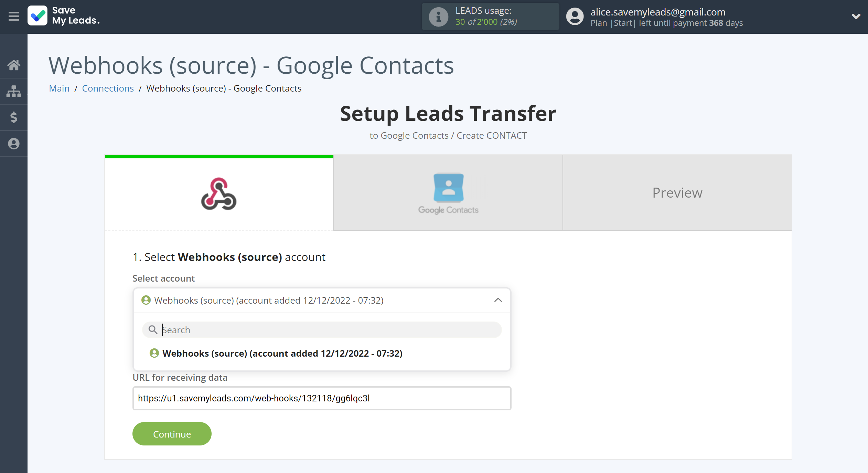Image resolution: width=868 pixels, height=473 pixels.
Task: Click the Google Contacts tab
Action: (448, 193)
